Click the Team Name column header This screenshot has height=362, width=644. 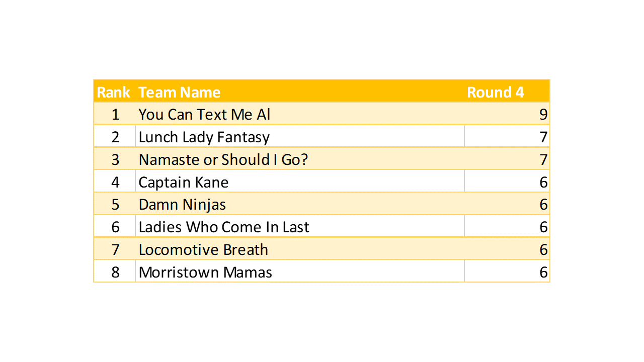(x=180, y=93)
